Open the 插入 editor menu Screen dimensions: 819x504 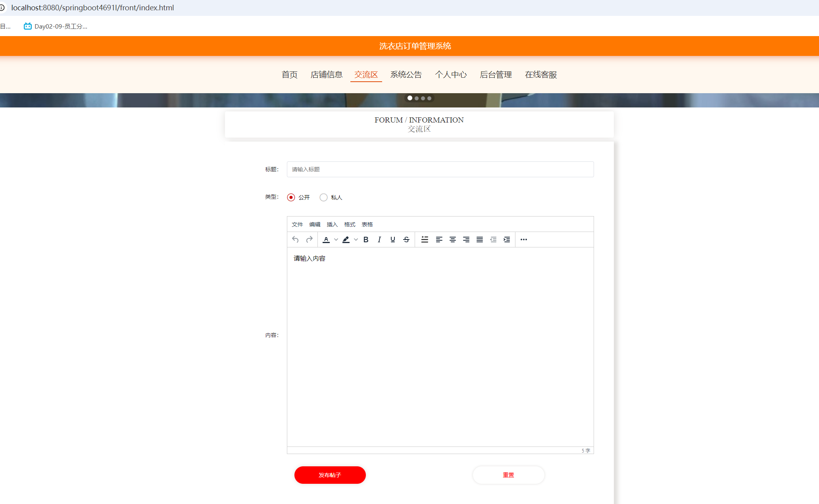pyautogui.click(x=332, y=224)
